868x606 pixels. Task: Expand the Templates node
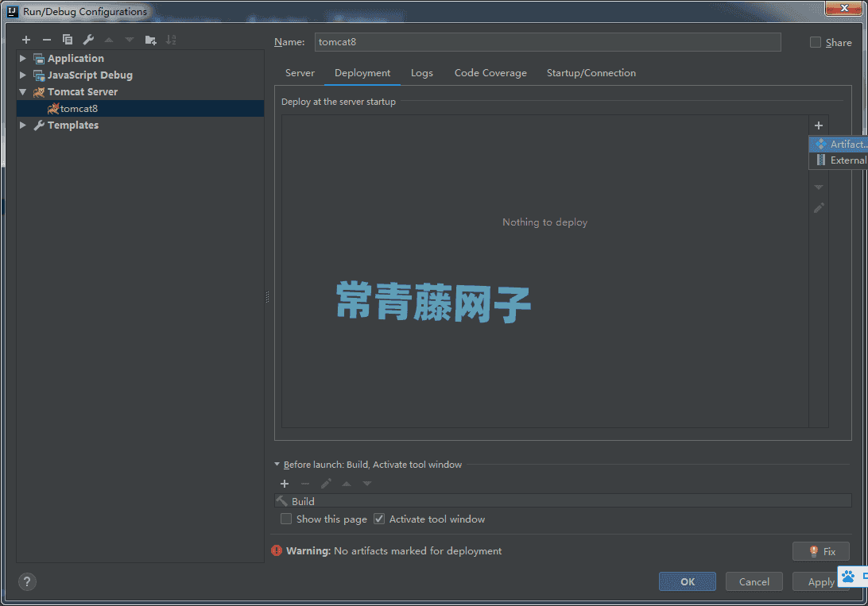[x=23, y=125]
